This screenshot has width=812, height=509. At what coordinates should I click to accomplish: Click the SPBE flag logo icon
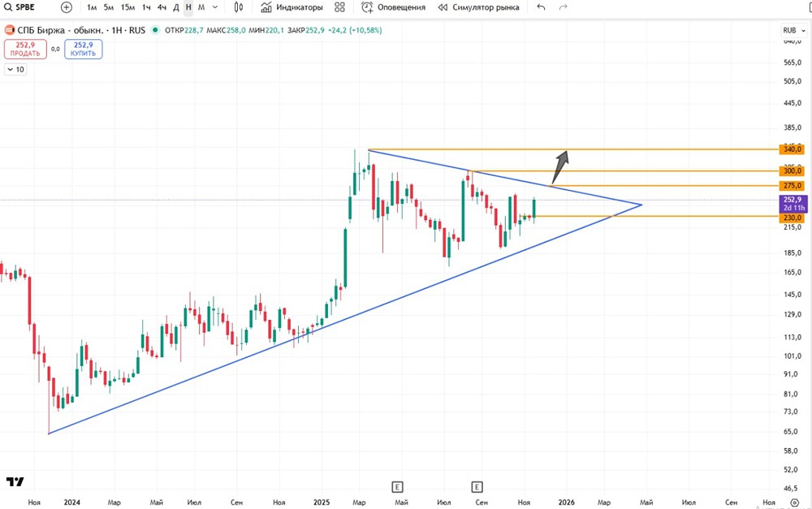(10, 31)
